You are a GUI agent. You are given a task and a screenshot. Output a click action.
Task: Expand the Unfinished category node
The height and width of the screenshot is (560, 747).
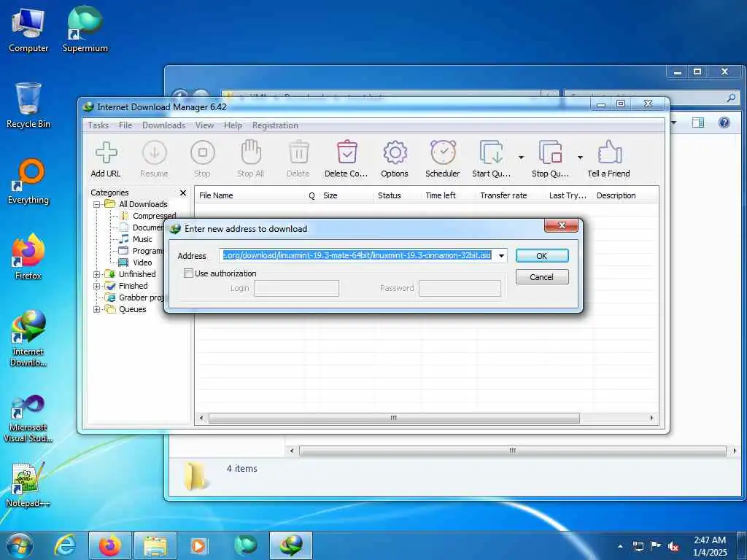pos(97,274)
